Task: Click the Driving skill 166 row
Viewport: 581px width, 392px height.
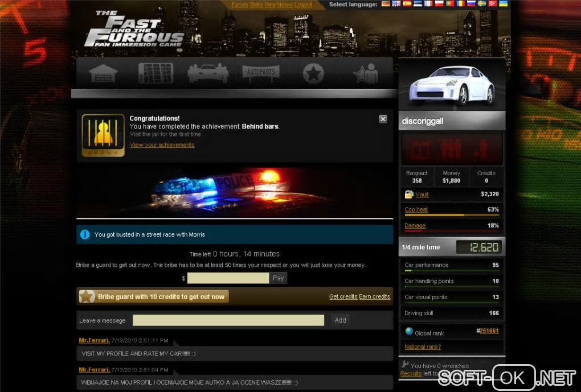Action: [452, 313]
